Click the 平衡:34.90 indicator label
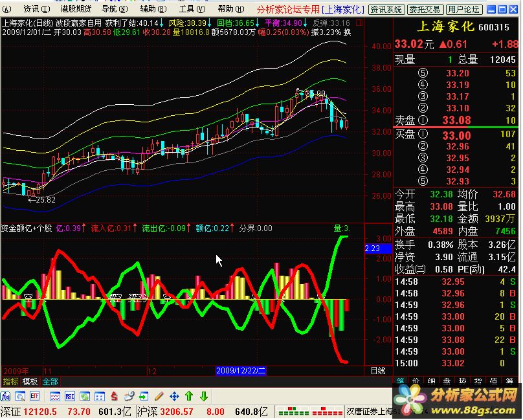Viewport: 523px width, 420px height. coord(286,23)
